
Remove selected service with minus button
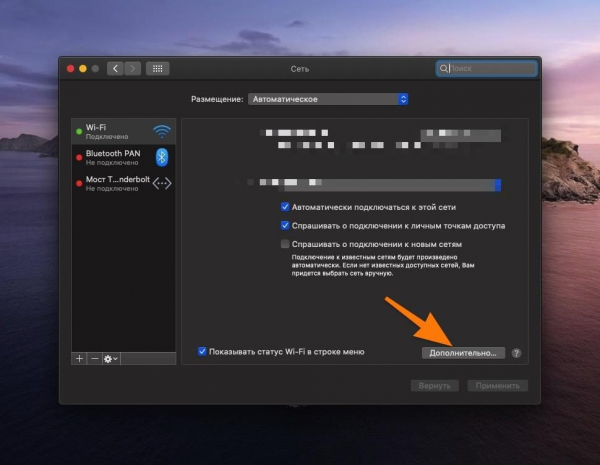click(x=95, y=359)
